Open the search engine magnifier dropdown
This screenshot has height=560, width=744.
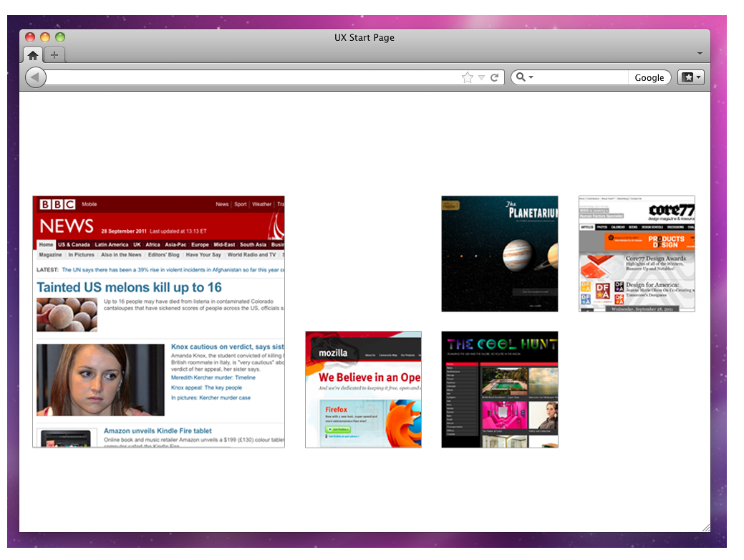pos(524,77)
